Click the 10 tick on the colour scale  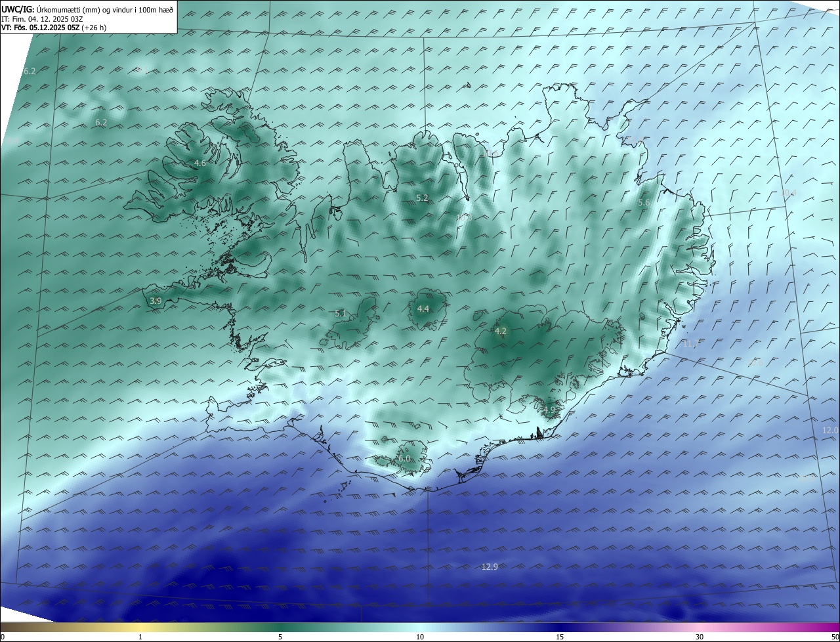[x=420, y=637]
